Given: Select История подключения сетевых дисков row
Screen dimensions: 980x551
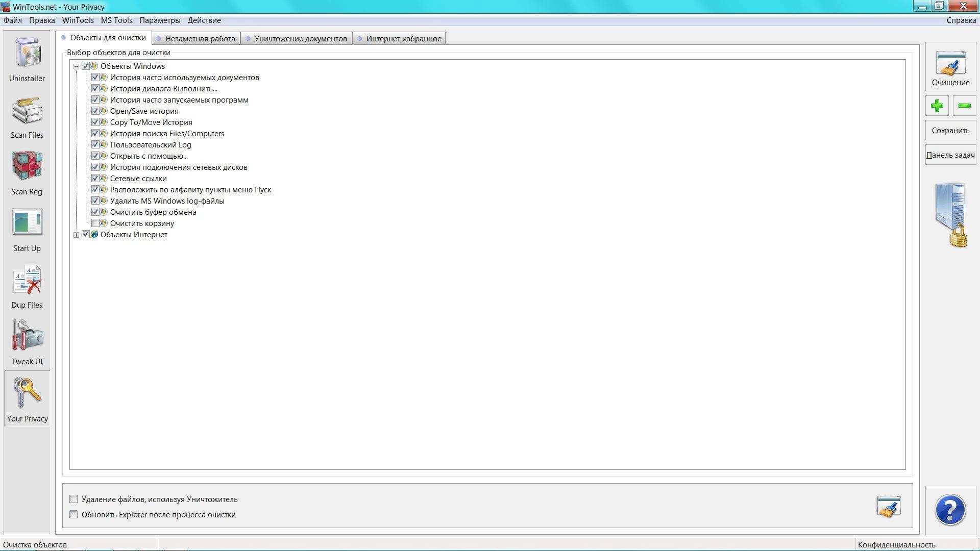Looking at the screenshot, I should click(179, 167).
